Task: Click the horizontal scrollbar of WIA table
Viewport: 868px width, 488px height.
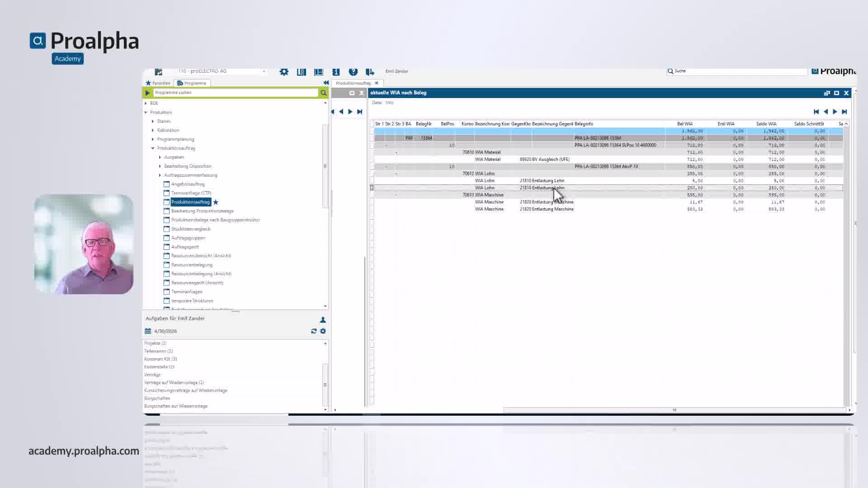Action: coord(674,410)
